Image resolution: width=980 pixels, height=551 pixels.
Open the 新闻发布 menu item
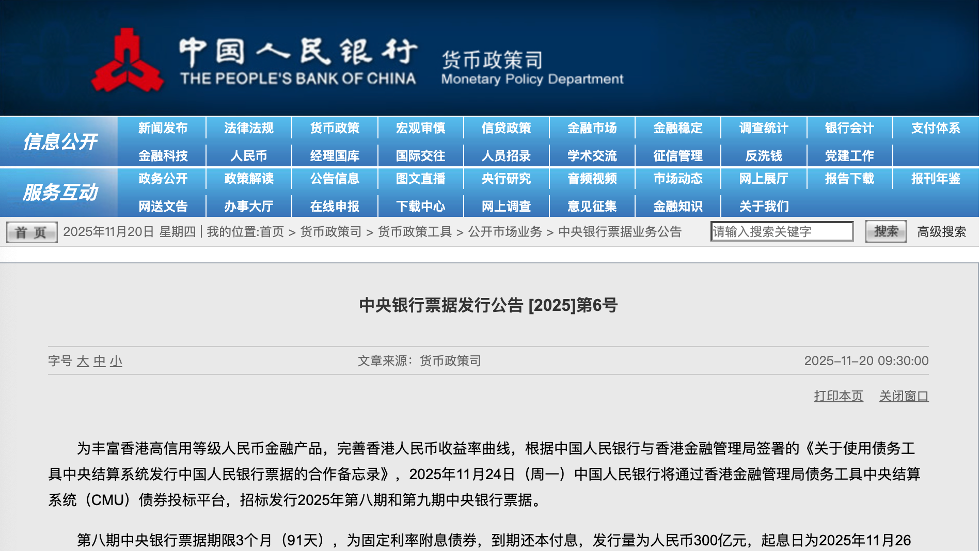pyautogui.click(x=163, y=128)
